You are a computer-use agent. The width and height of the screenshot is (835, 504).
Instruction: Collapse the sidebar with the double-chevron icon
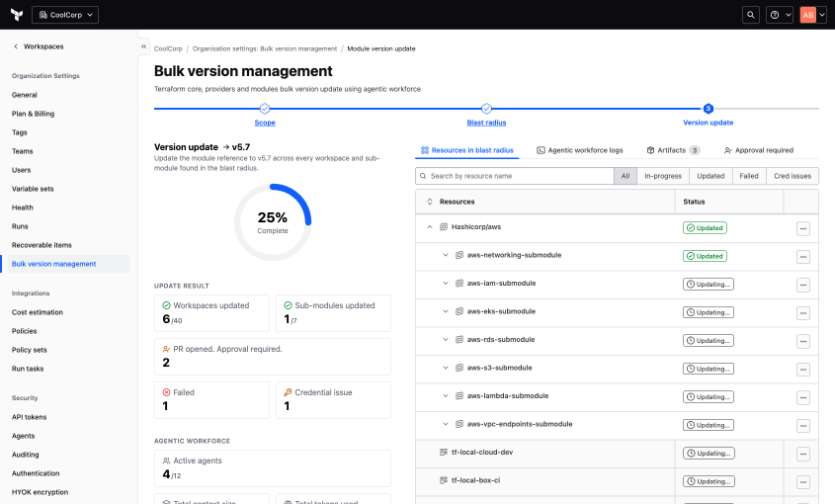tap(144, 46)
